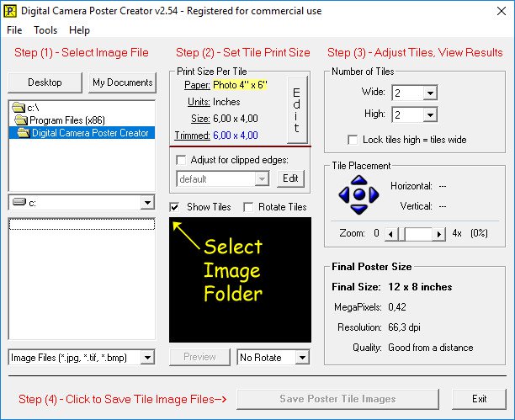
Task: Click the up arrow in Tile Placement
Action: pyautogui.click(x=359, y=180)
